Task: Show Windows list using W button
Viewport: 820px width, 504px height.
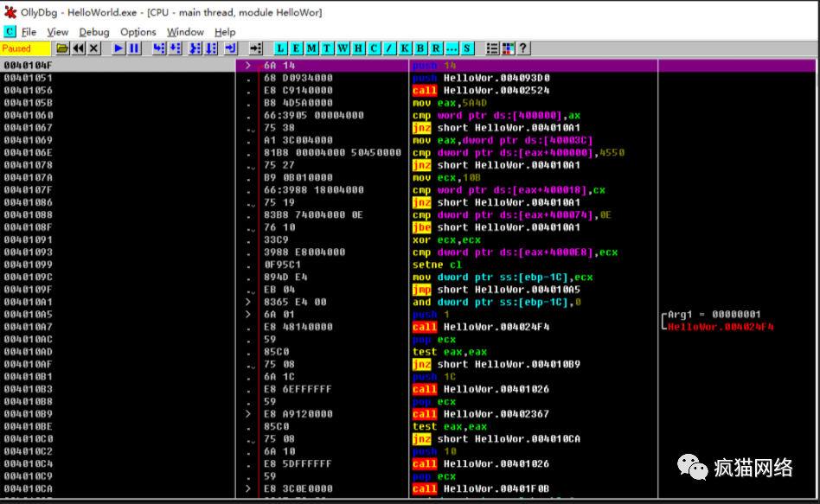Action: [x=343, y=48]
